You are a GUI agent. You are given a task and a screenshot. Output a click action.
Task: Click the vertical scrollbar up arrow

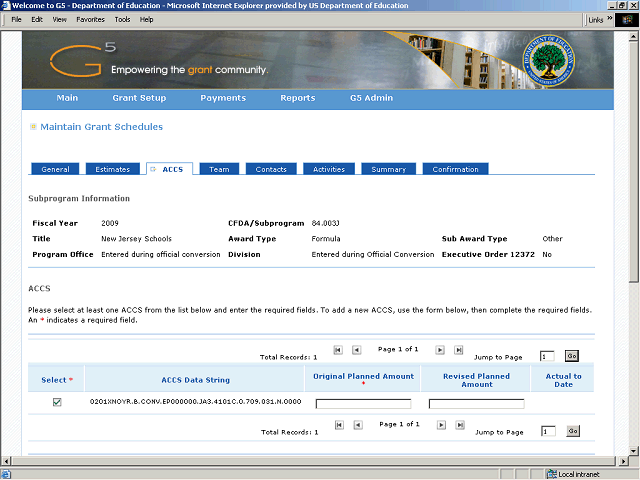pos(633,36)
